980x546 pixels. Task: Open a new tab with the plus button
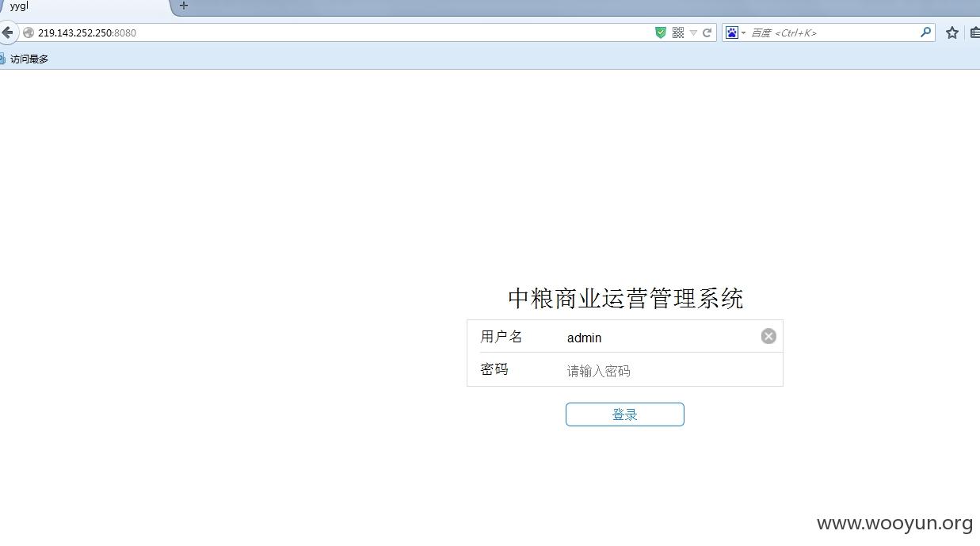184,6
